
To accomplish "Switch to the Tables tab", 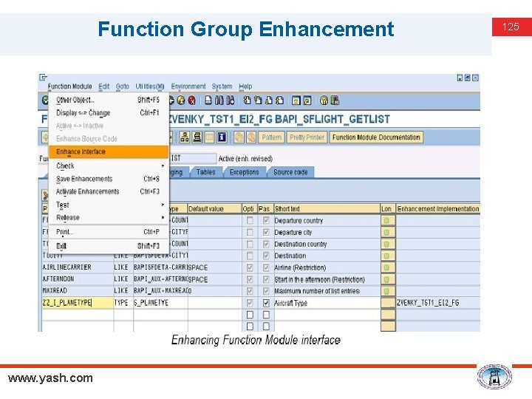I will click(205, 172).
